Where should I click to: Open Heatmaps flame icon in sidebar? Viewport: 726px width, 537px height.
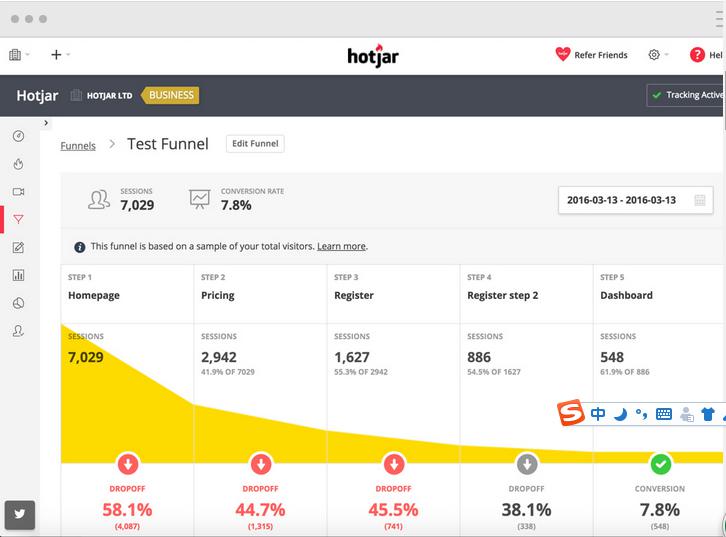pyautogui.click(x=19, y=164)
